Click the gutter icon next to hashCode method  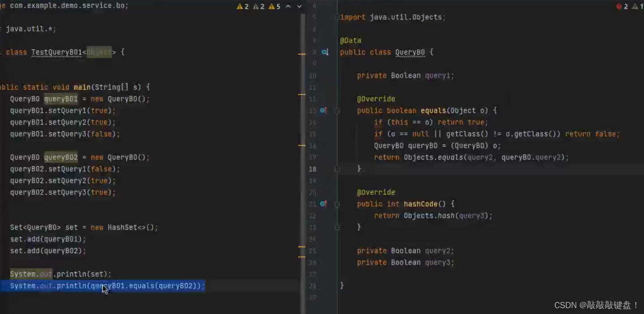click(323, 204)
